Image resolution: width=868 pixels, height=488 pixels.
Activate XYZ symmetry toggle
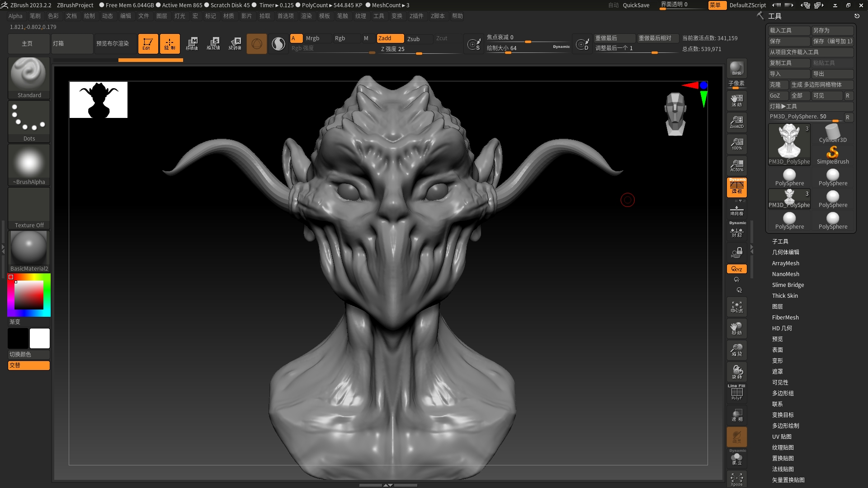click(736, 268)
